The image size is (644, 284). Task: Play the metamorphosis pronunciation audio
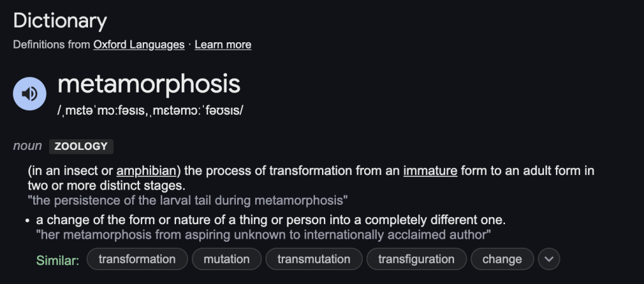point(30,94)
